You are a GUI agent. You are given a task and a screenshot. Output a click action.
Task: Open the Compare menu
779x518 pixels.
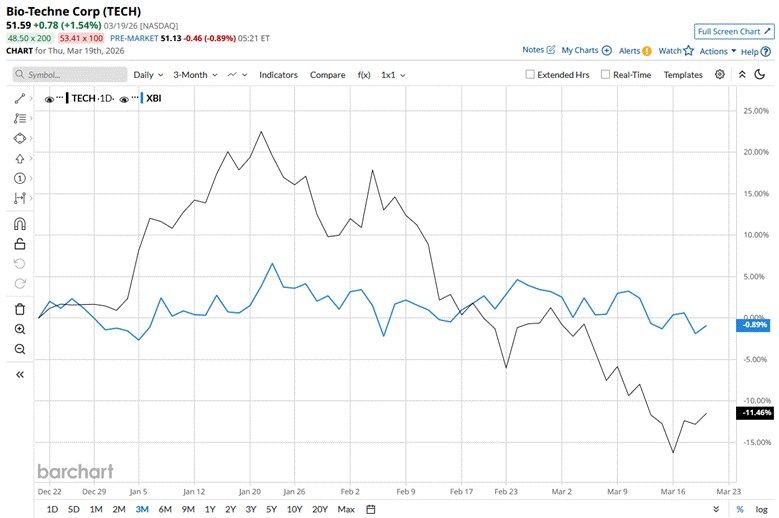click(x=327, y=74)
